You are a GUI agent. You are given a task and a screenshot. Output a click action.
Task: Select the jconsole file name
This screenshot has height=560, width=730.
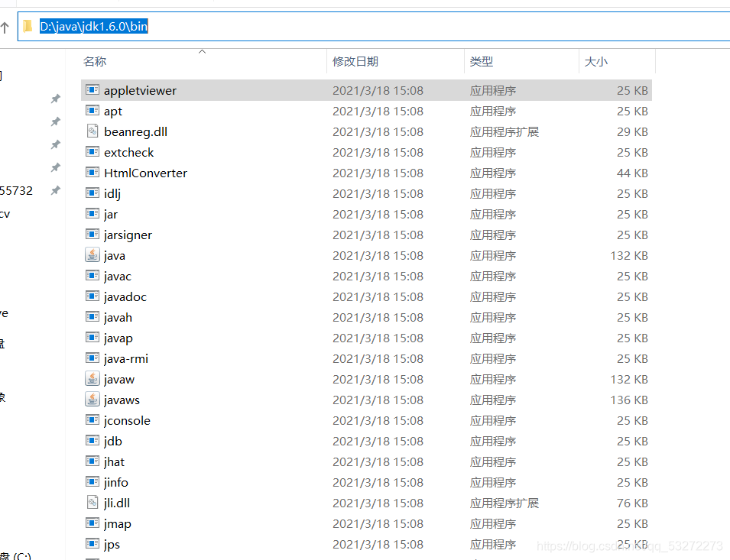(127, 420)
